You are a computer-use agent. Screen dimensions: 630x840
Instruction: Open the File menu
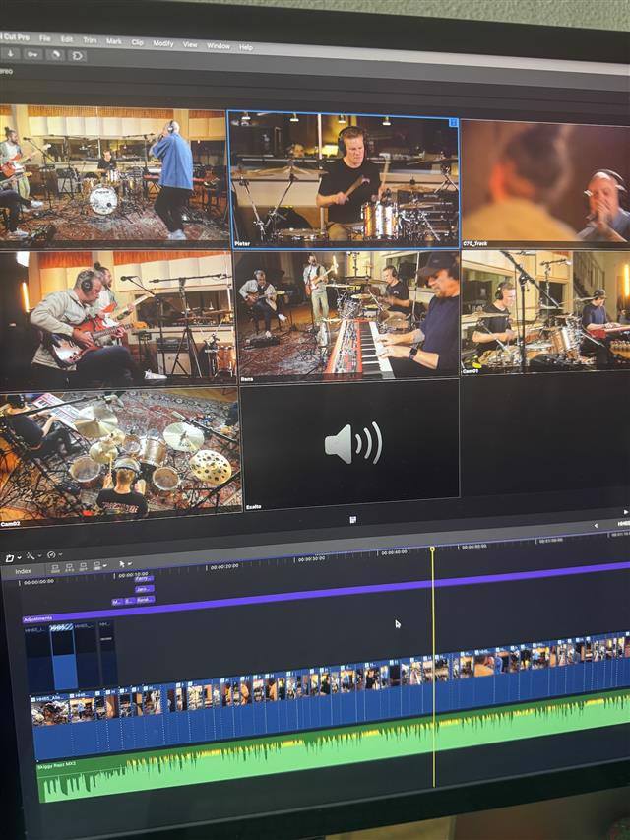coord(45,38)
